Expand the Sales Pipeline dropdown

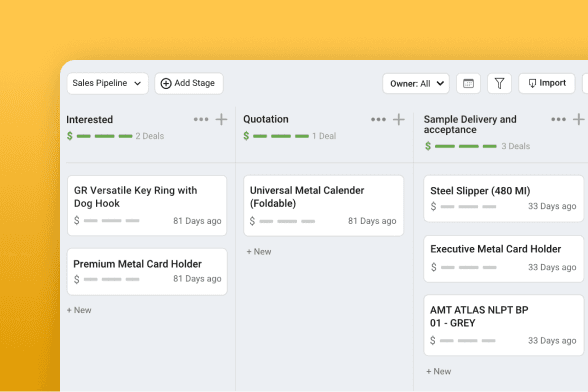click(x=107, y=83)
